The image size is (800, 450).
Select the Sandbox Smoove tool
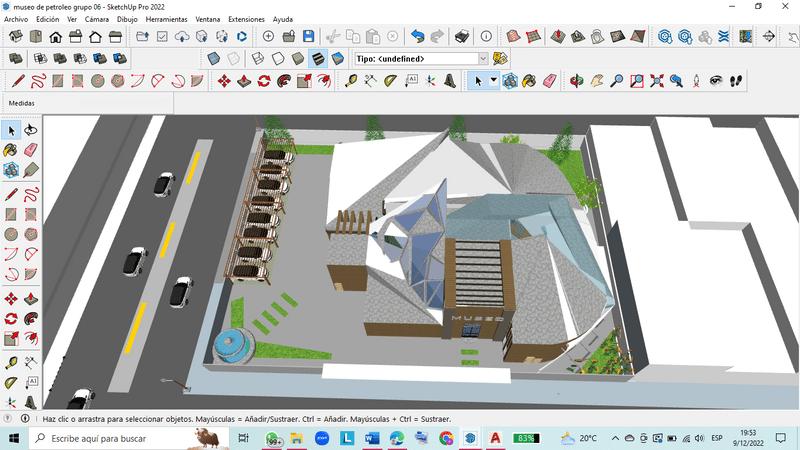coord(558,36)
